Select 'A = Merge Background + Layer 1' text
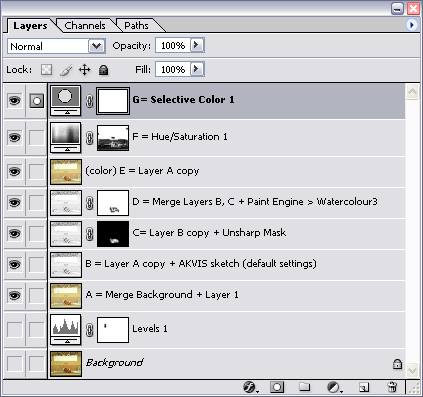423x397 pixels. tap(162, 295)
